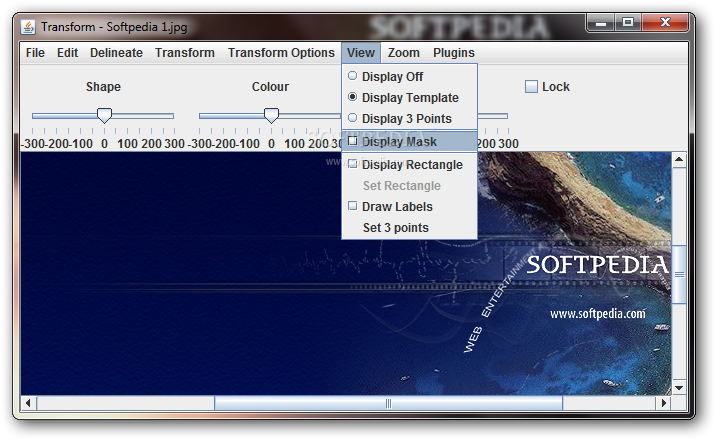The height and width of the screenshot is (440, 716).
Task: Open the Transform Options menu
Action: (x=281, y=53)
